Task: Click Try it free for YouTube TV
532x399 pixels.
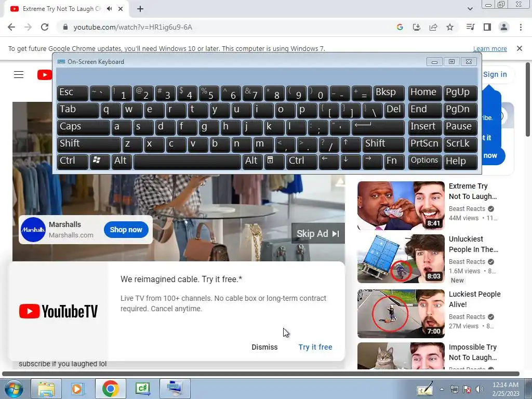Action: click(x=315, y=347)
